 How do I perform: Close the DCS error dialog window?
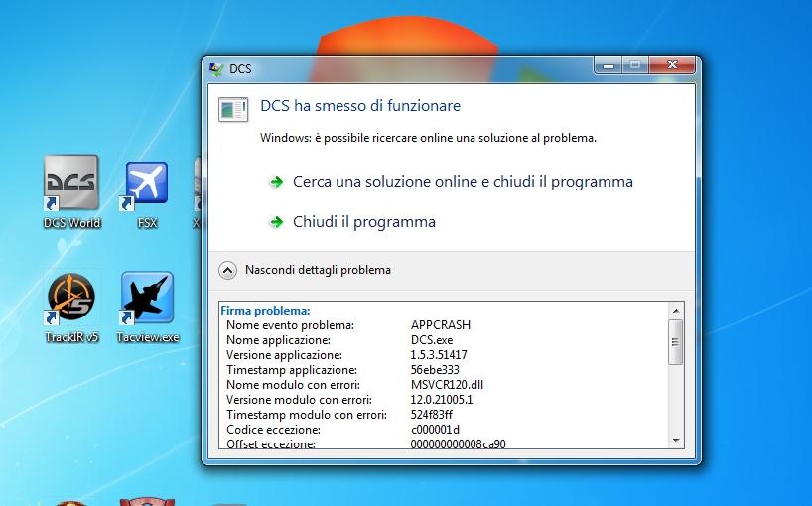point(672,65)
